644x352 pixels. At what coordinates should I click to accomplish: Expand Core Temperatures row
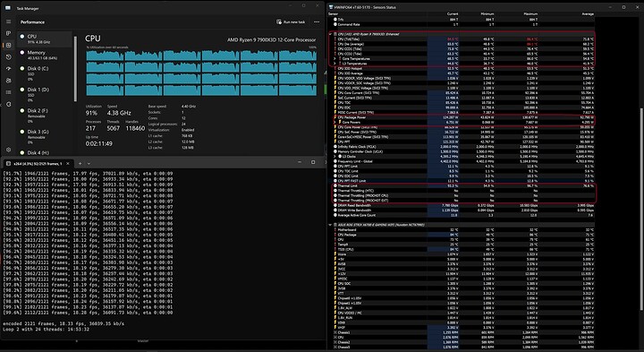(x=335, y=59)
